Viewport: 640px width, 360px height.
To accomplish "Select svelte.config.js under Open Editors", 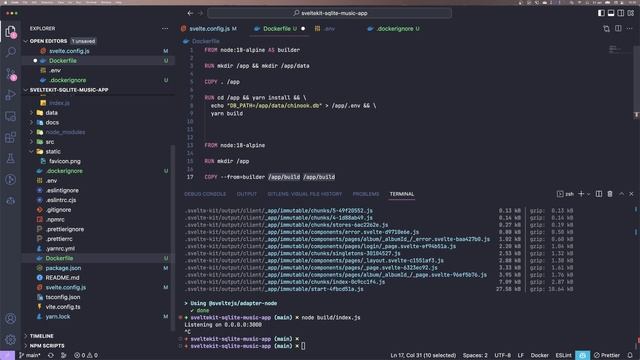I will click(69, 51).
